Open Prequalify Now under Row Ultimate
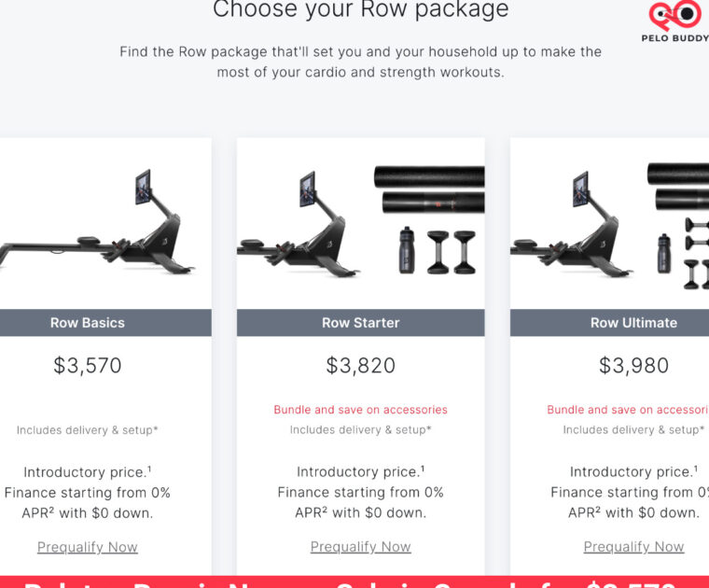 tap(633, 547)
